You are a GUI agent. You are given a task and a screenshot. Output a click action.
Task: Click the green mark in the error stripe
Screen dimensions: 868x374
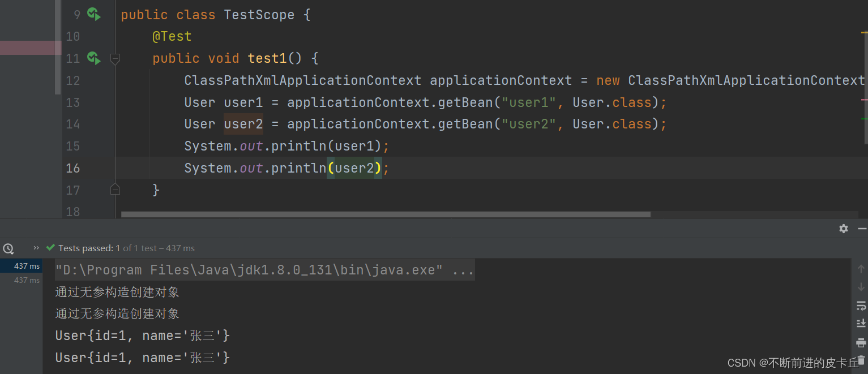pyautogui.click(x=864, y=119)
